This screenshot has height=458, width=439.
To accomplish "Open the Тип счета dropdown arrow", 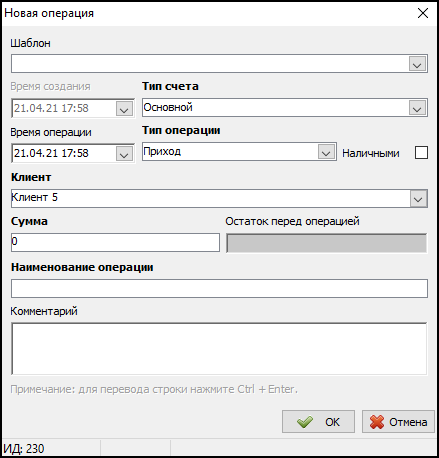I will (x=417, y=108).
